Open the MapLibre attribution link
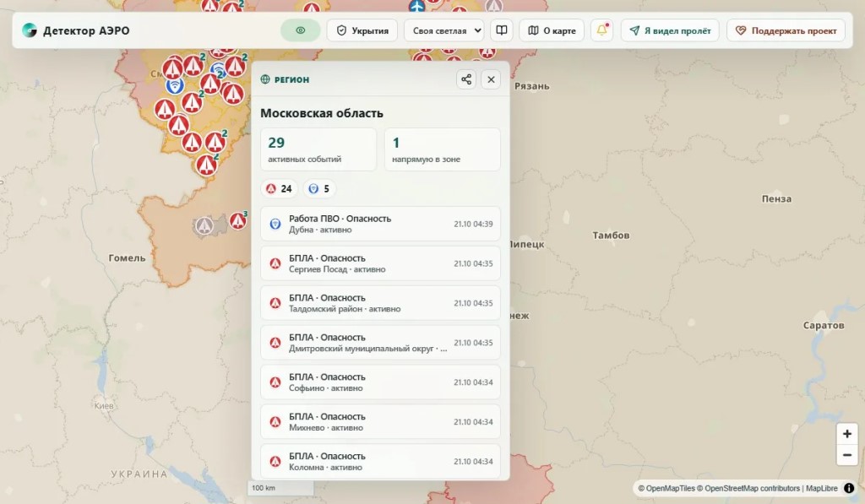The image size is (865, 504). point(821,488)
